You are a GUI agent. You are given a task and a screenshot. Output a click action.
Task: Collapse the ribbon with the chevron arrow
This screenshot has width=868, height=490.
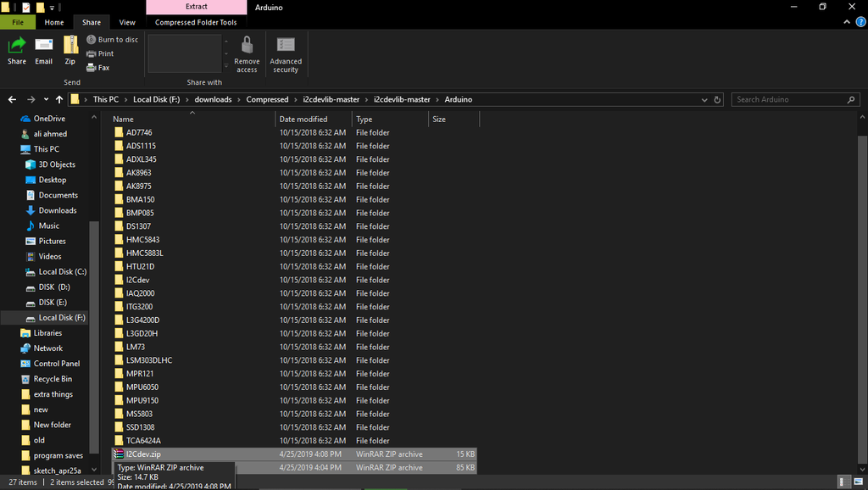(x=847, y=22)
